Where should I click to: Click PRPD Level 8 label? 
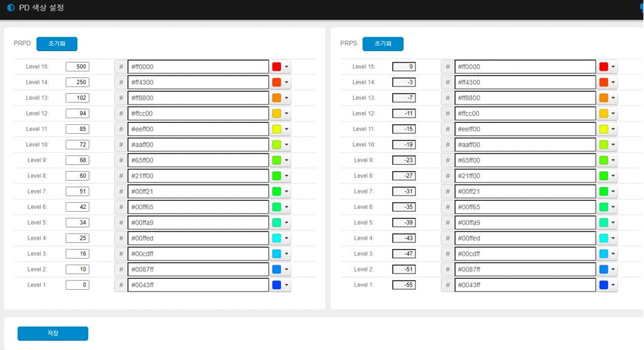coord(37,176)
